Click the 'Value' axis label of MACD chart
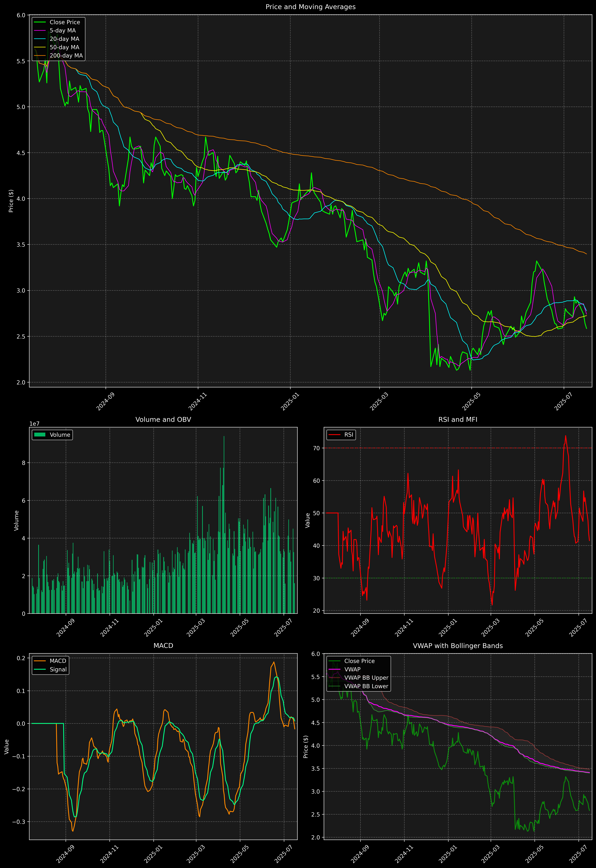Screen dimensions: 596x868 click(6, 747)
